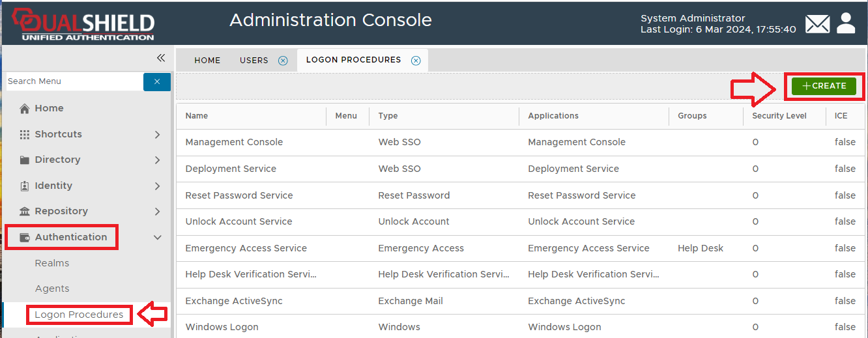Click the Directory folder icon
This screenshot has width=868, height=338.
click(25, 160)
